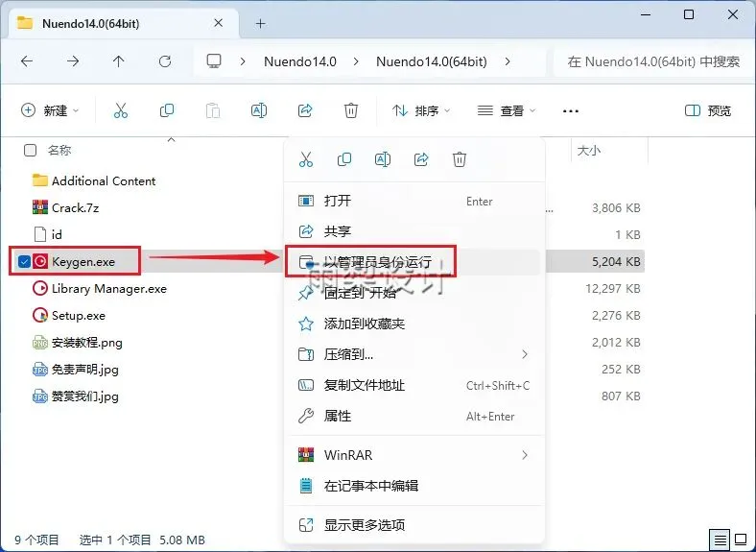Click the Rename icon in the context menu
The width and height of the screenshot is (756, 552).
[x=383, y=159]
